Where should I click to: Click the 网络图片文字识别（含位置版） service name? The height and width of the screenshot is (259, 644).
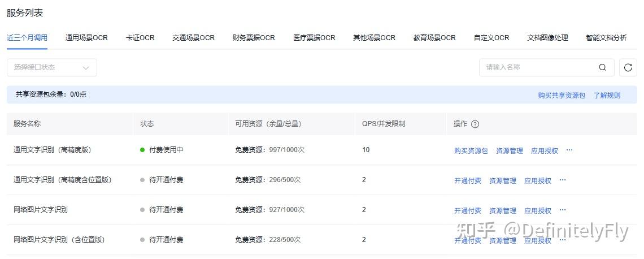(x=59, y=240)
